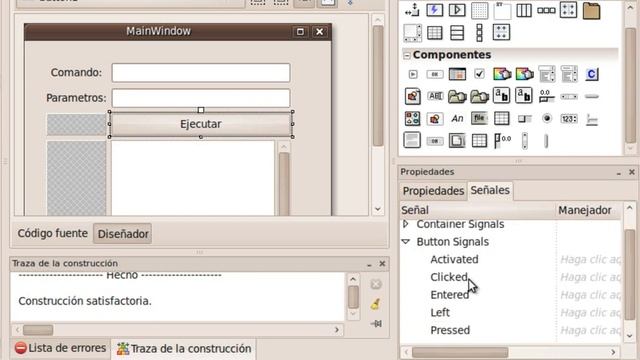Pick the DrawingArea widget icon

tap(412, 96)
